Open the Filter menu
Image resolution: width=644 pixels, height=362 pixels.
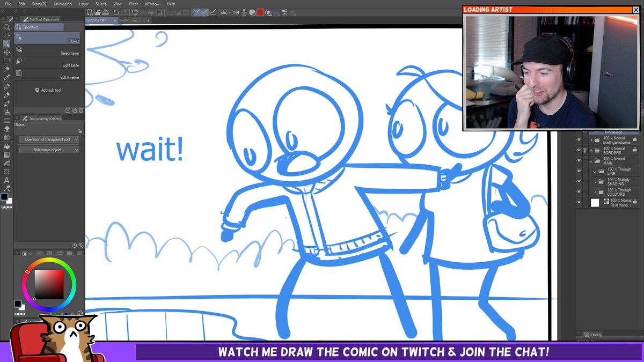[133, 4]
